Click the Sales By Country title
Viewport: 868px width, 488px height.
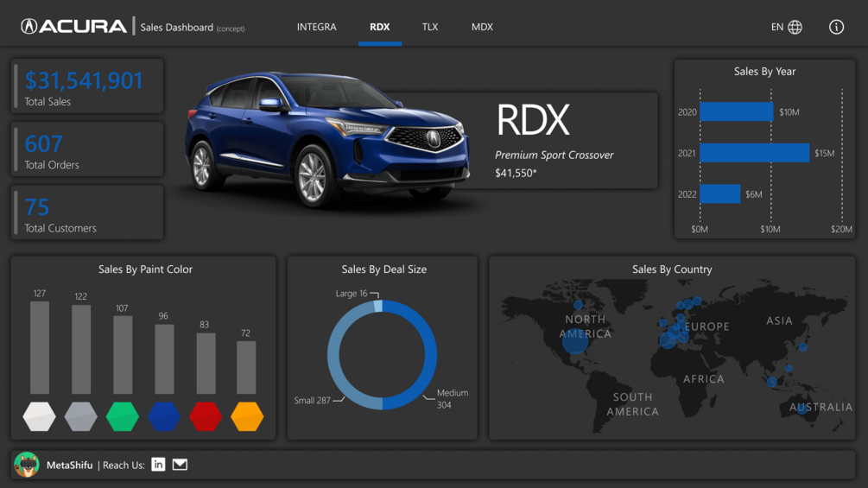tap(672, 269)
